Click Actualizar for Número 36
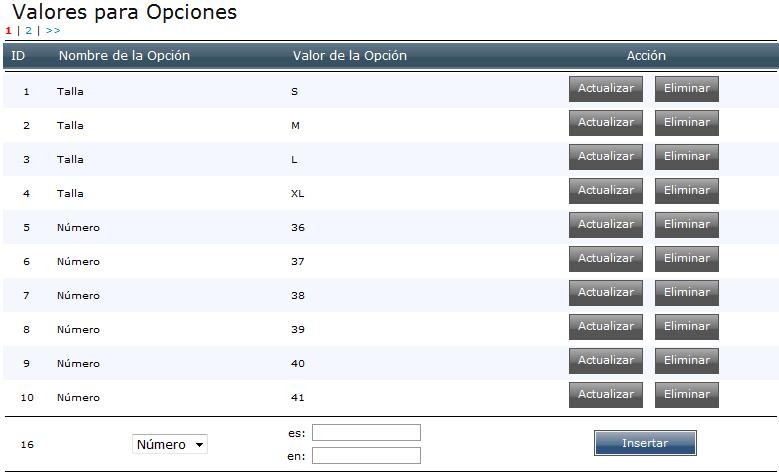This screenshot has height=472, width=779. (606, 225)
